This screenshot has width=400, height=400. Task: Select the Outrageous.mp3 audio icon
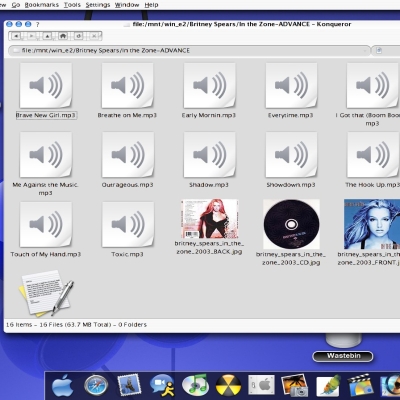point(128,155)
